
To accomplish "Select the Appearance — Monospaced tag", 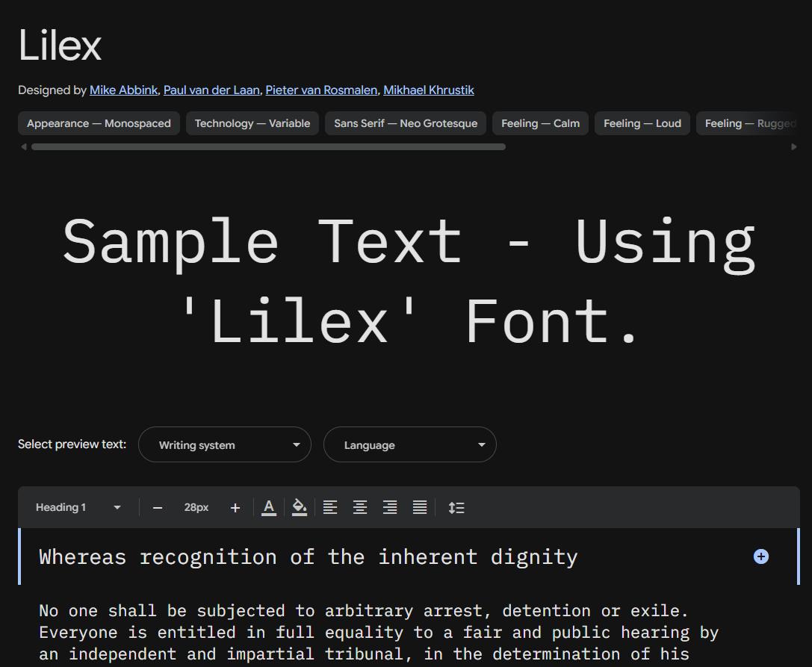I will coord(99,123).
